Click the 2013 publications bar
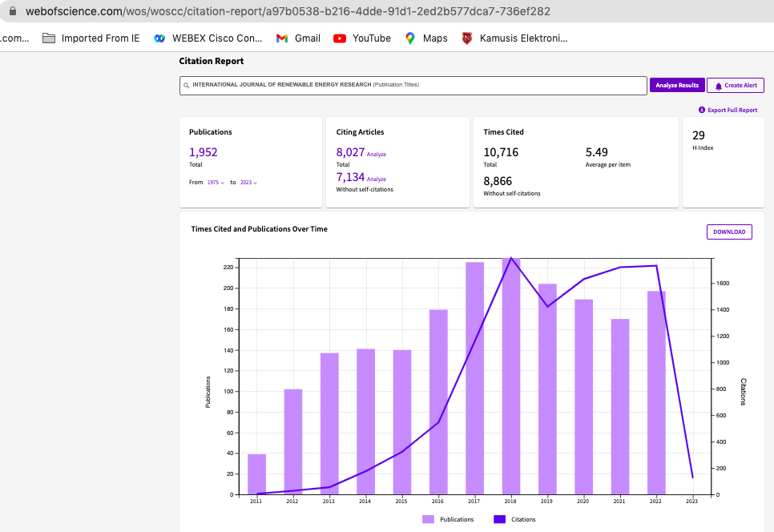 tap(329, 423)
